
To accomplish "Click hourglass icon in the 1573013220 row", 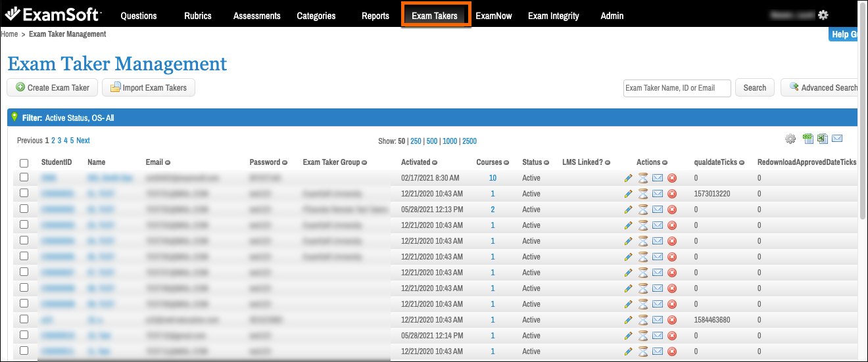I will tap(643, 194).
